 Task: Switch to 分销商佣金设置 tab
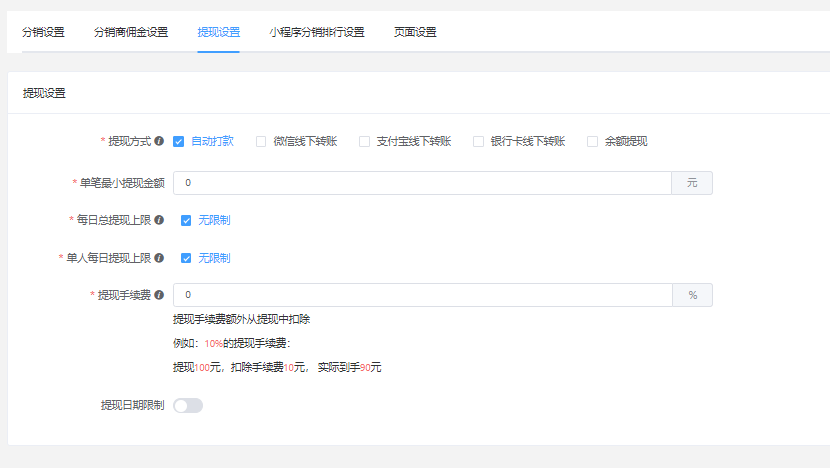[131, 32]
